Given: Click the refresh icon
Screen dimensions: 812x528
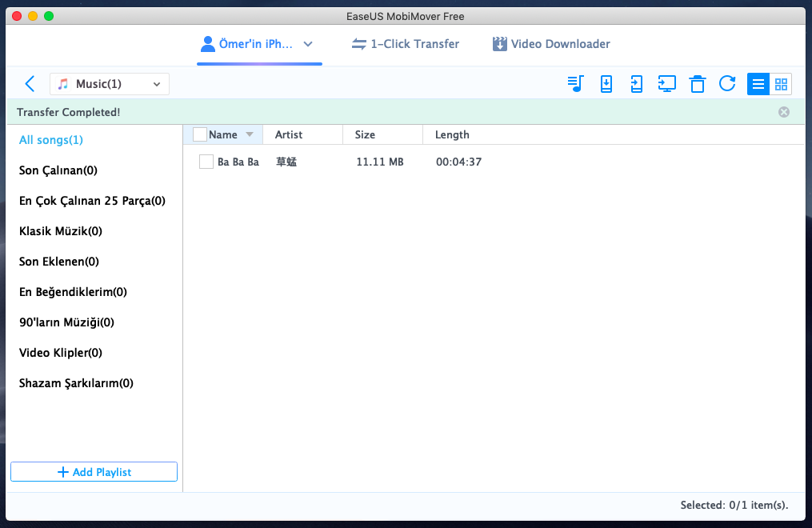Looking at the screenshot, I should click(x=727, y=84).
